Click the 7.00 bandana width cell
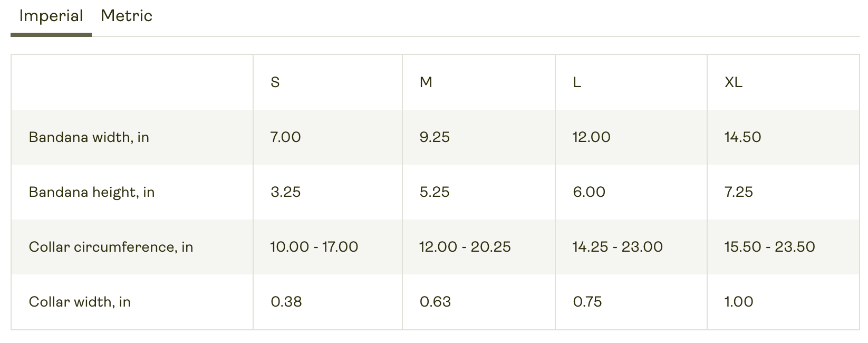The width and height of the screenshot is (868, 343). pos(285,137)
